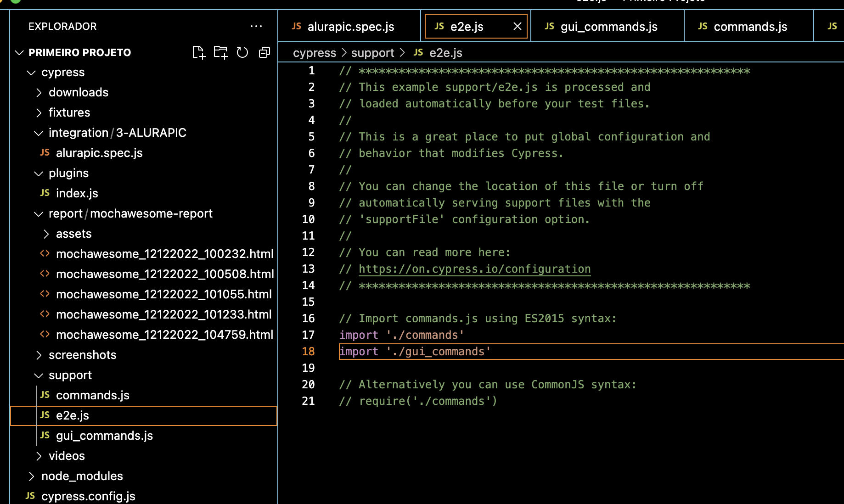The height and width of the screenshot is (504, 844).
Task: Click the New File icon in explorer
Action: [198, 53]
